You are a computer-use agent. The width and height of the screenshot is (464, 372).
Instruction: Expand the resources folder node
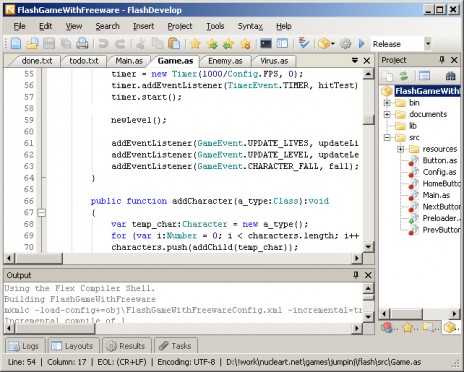click(401, 149)
